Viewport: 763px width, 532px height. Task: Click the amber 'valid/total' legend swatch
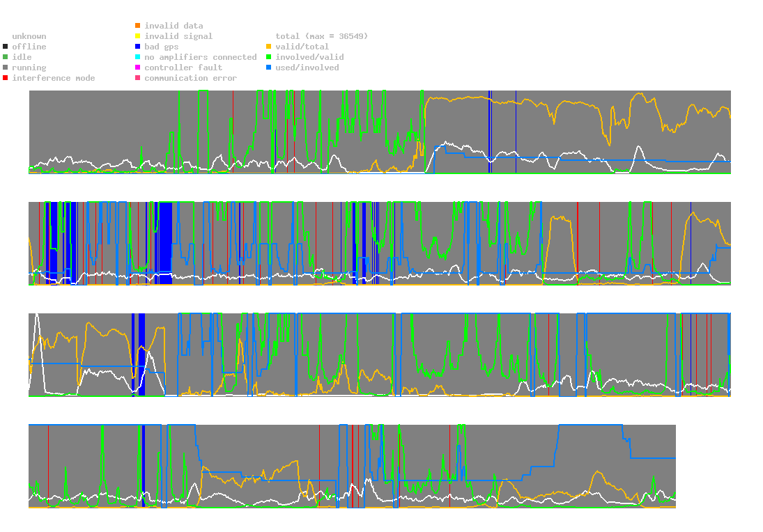coord(268,47)
